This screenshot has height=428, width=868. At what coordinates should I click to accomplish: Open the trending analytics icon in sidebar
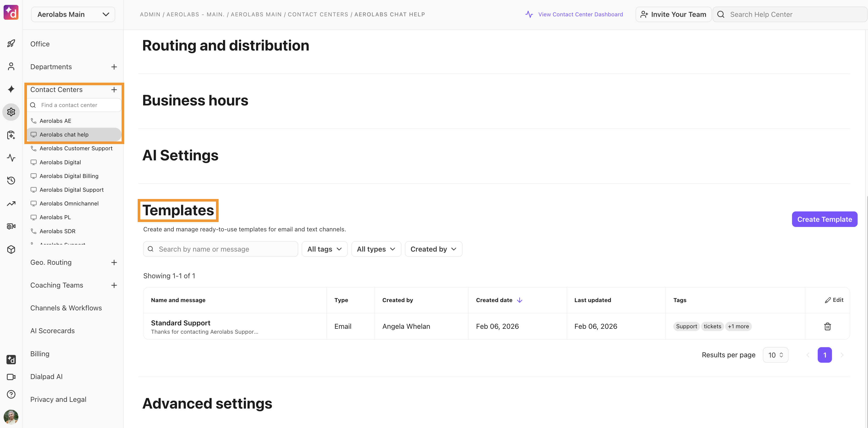11,203
